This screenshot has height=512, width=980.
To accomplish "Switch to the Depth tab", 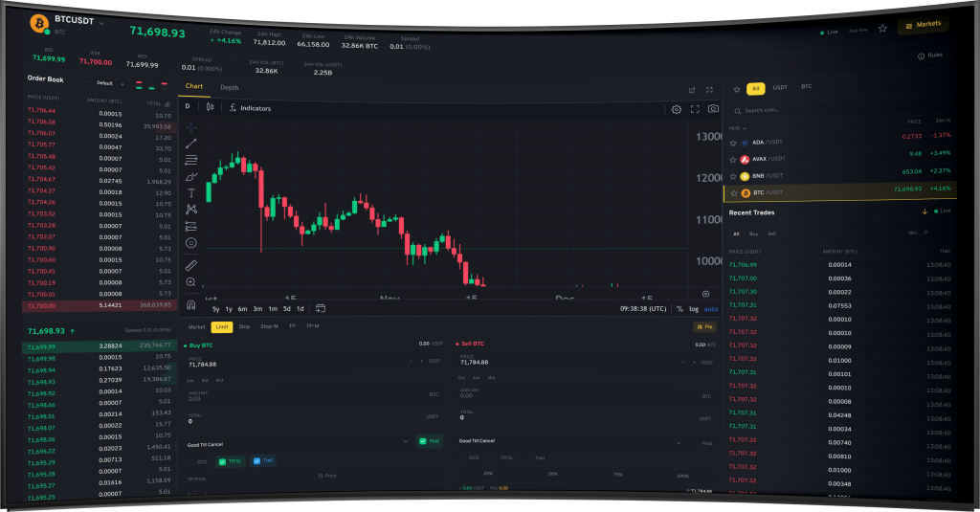I will coord(230,87).
